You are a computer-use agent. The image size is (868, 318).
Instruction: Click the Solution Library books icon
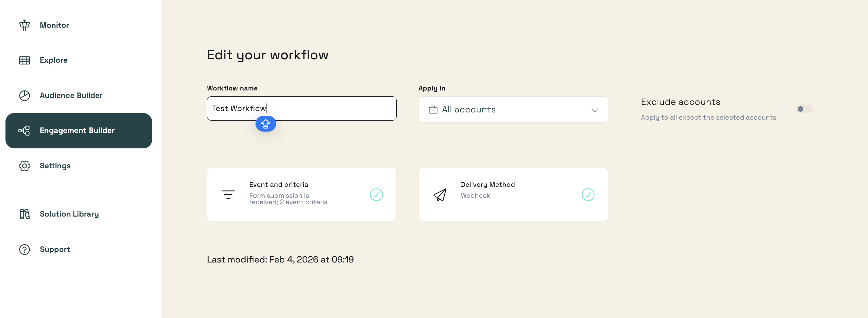tap(24, 214)
